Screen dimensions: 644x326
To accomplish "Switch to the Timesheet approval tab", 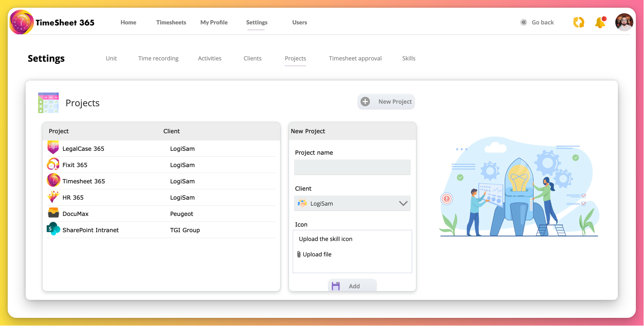I will click(355, 58).
